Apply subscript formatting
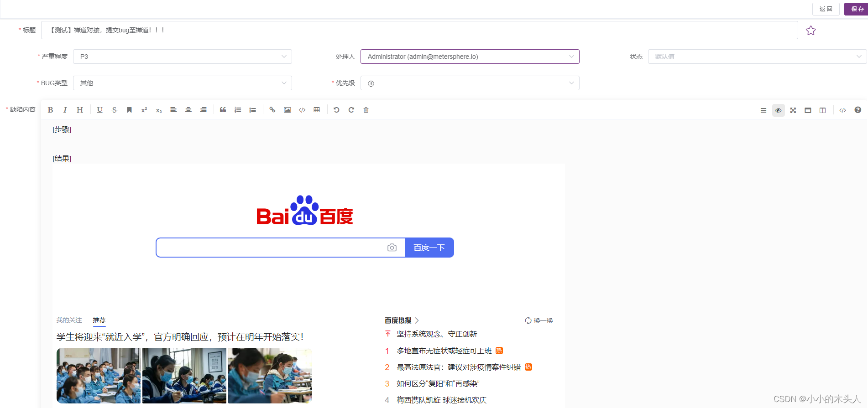Viewport: 868px width, 408px height. [159, 110]
